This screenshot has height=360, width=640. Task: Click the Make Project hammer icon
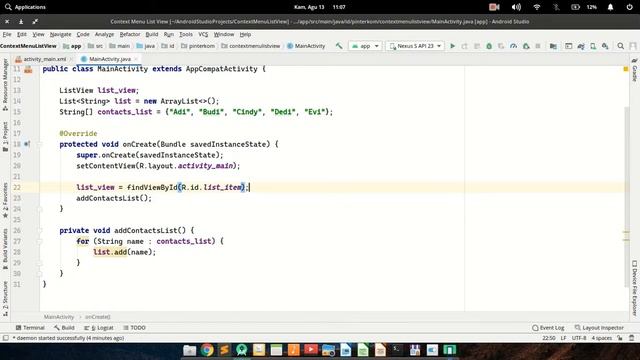point(339,46)
